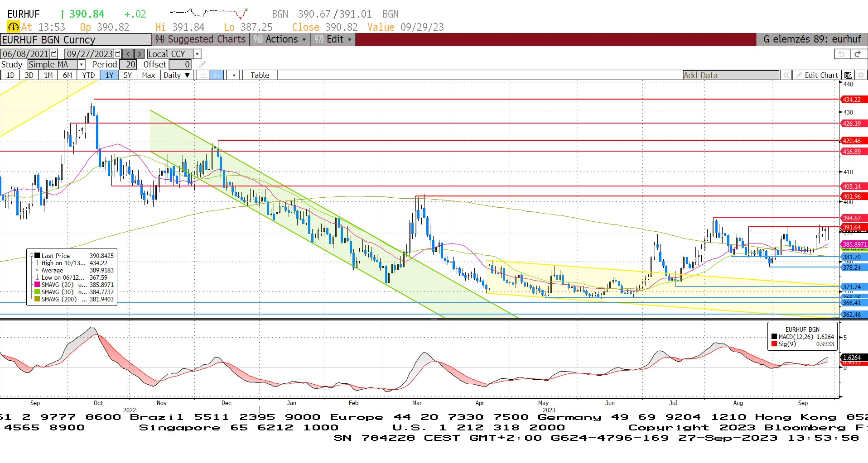This screenshot has width=868, height=463.
Task: Click the Last Price black legend swatch
Action: [x=37, y=256]
